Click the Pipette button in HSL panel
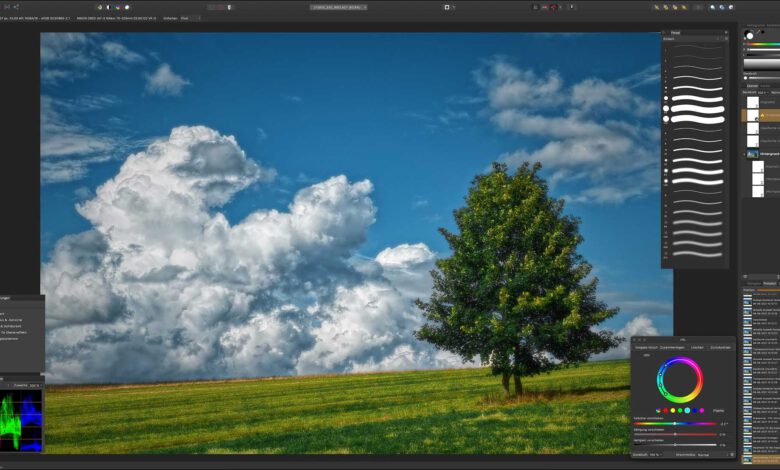Viewport: 780px width, 470px height. pos(719,410)
